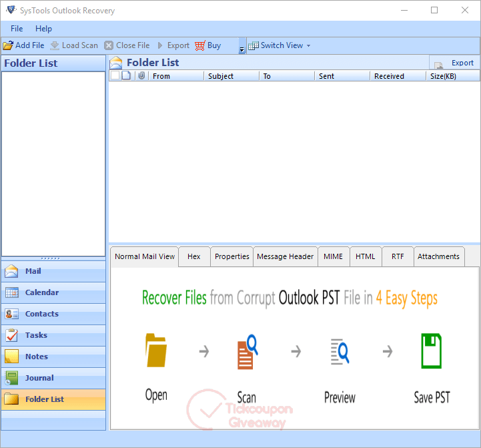Viewport: 481px width, 448px height.
Task: Switch to the HTML tab
Action: pyautogui.click(x=366, y=256)
